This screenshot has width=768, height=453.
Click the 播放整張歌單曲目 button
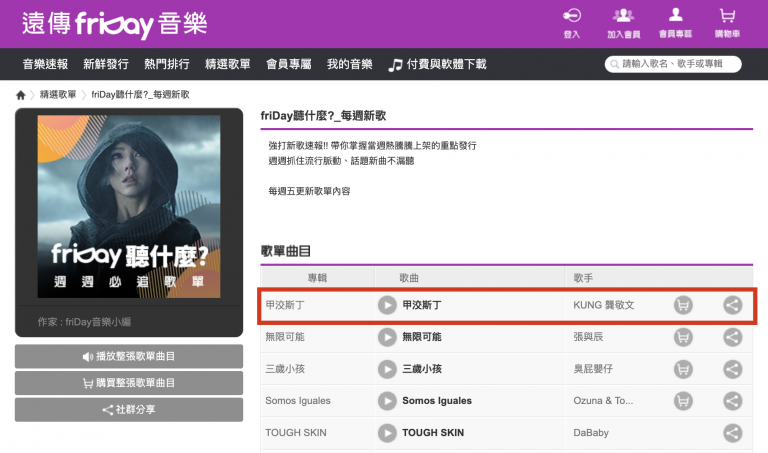coord(129,357)
